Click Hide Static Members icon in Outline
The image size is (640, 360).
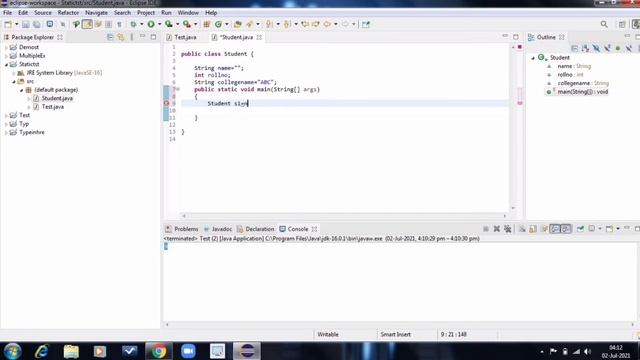click(x=607, y=49)
